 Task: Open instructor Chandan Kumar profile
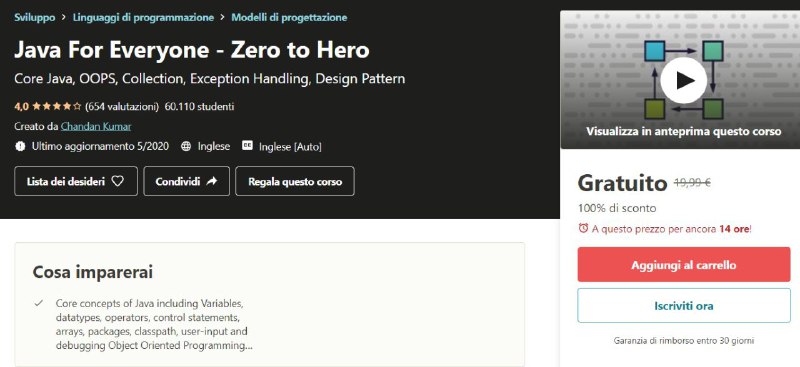pos(96,126)
